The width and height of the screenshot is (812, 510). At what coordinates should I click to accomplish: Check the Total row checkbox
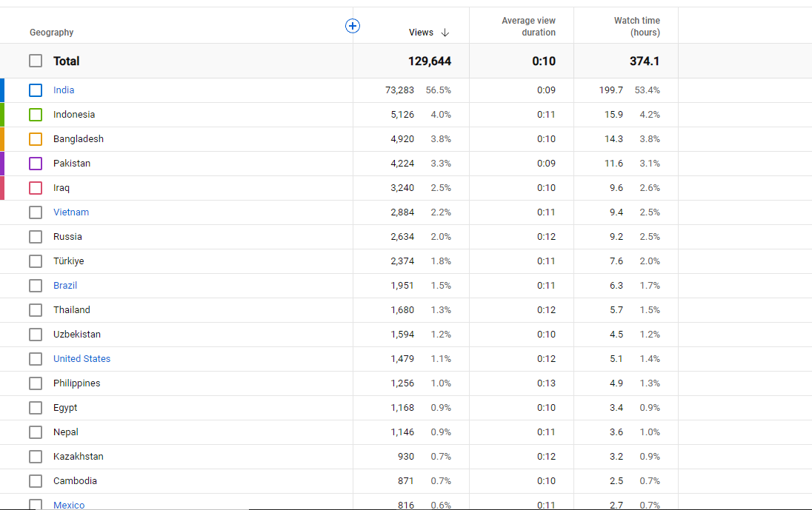click(36, 61)
